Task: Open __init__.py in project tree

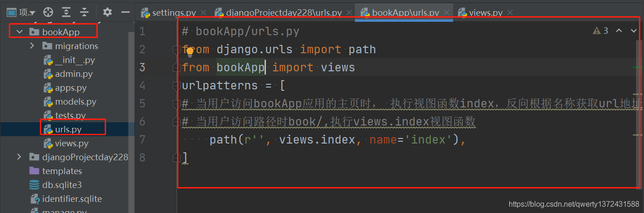Action: 75,60
